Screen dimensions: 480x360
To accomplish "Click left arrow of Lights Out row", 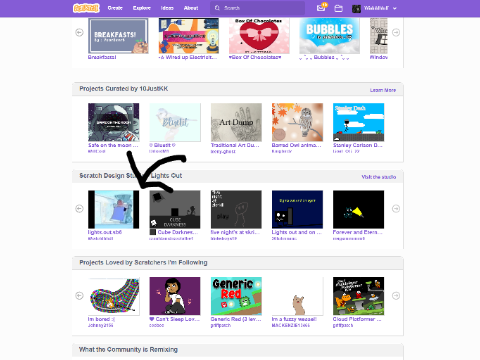I will pos(79,209).
